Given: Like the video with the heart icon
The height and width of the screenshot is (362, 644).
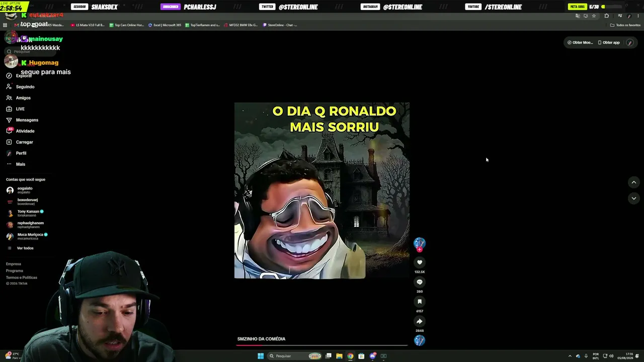Looking at the screenshot, I should click(x=420, y=262).
